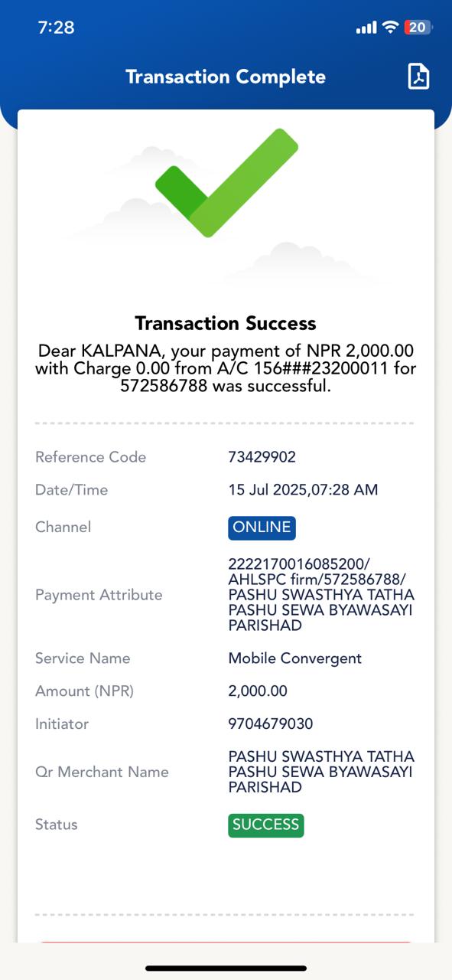Tap the 7:28 clock in status bar
The height and width of the screenshot is (980, 452).
pyautogui.click(x=56, y=28)
